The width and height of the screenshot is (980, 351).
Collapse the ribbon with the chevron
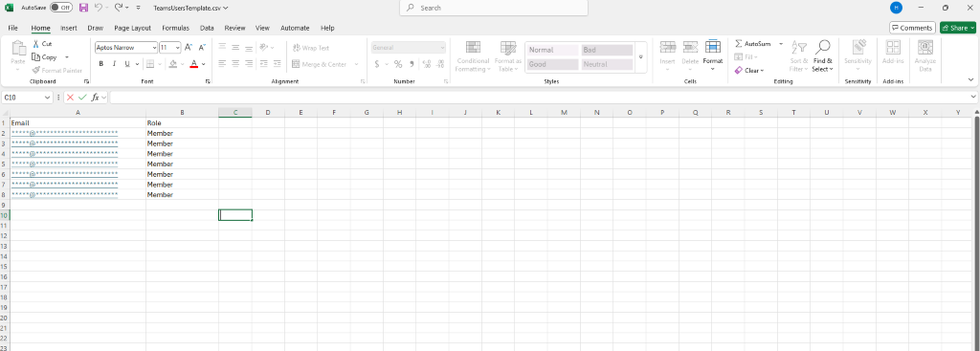point(970,80)
